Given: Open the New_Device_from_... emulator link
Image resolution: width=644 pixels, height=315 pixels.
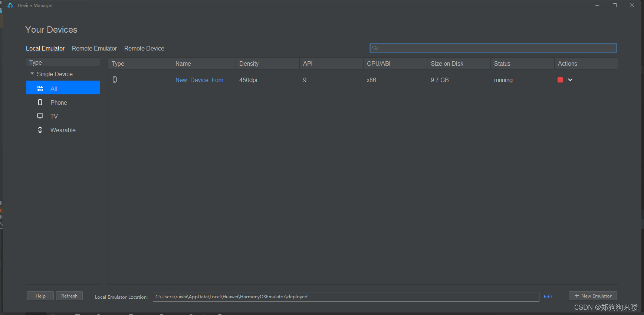Looking at the screenshot, I should [x=203, y=80].
